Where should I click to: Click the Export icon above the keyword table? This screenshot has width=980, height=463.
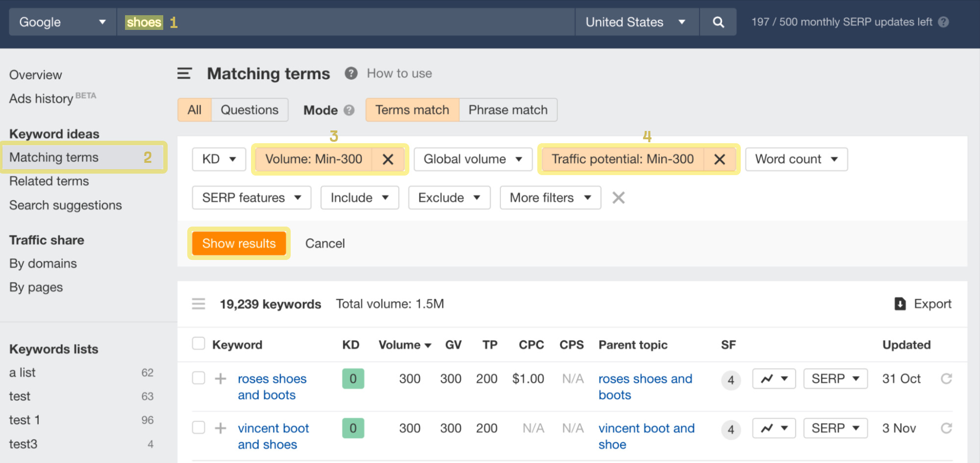coord(900,304)
